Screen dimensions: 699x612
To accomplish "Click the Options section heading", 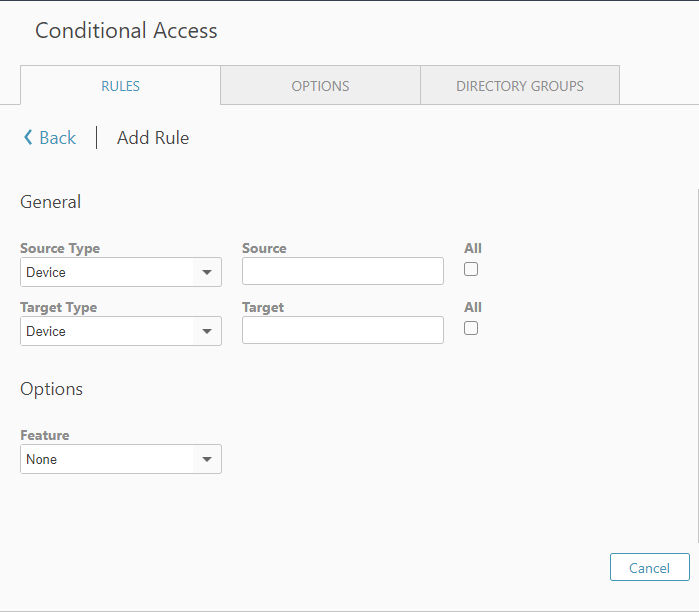I will click(51, 389).
